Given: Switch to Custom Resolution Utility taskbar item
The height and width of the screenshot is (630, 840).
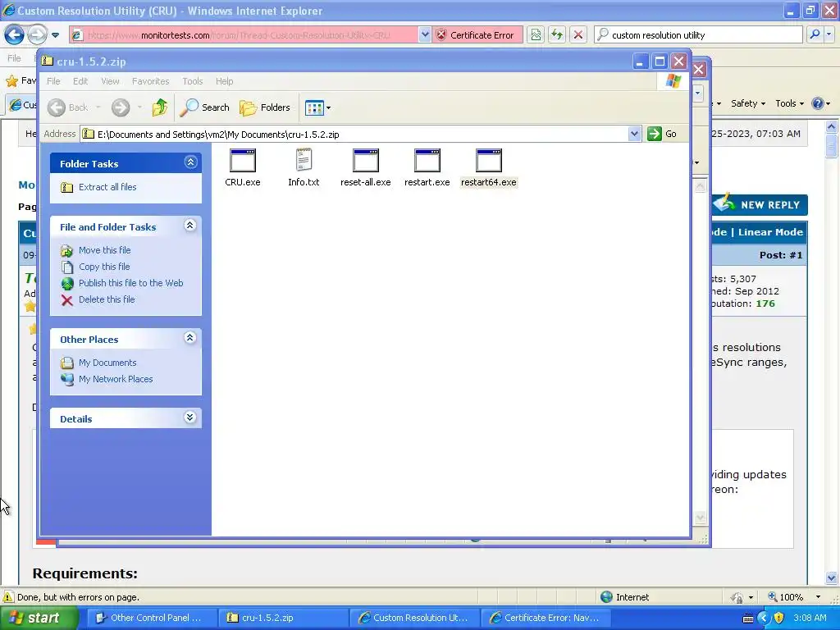Looking at the screenshot, I should pos(415,618).
